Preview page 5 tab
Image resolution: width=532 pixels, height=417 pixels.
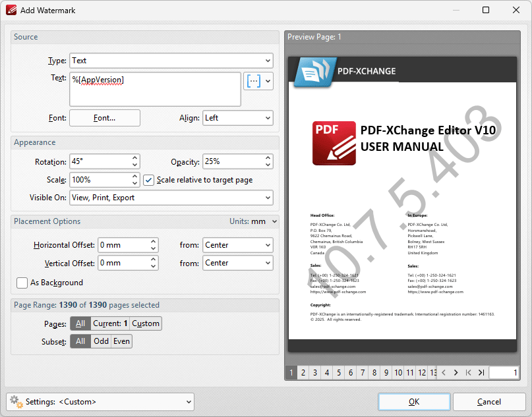click(339, 373)
